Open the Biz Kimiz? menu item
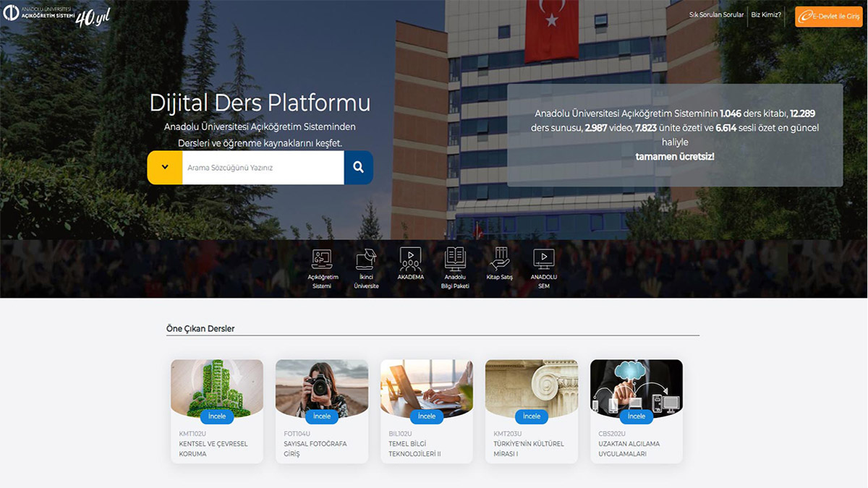This screenshot has width=868, height=488. tap(766, 15)
